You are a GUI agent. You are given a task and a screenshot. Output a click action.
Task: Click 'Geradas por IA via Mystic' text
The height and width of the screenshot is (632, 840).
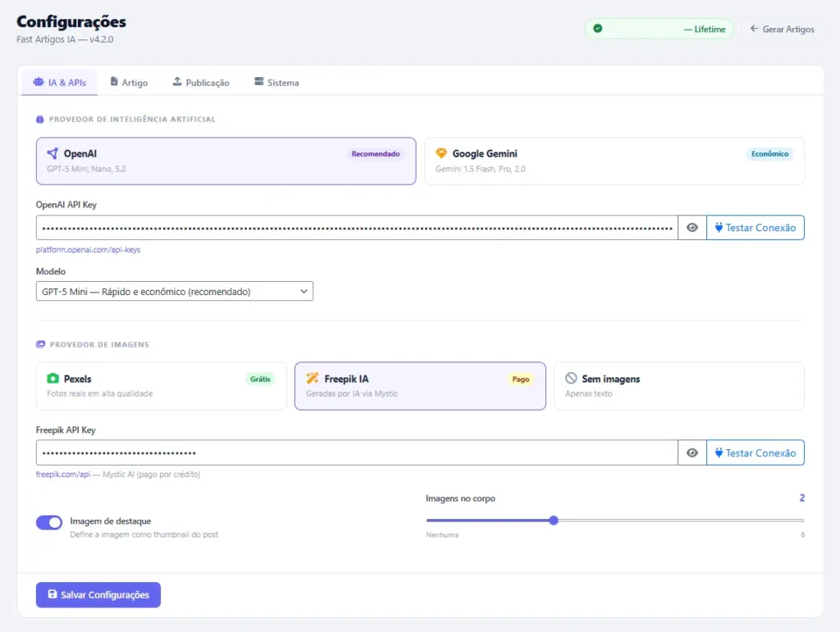coord(352,393)
